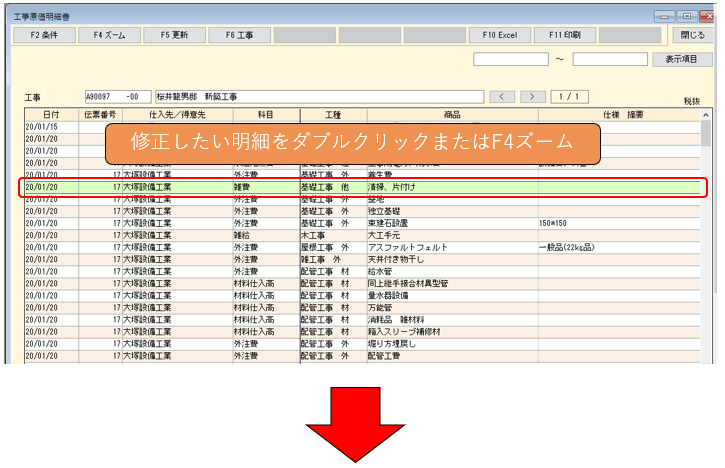The image size is (725, 468).
Task: Click the 伝票番号 column header
Action: [x=100, y=115]
